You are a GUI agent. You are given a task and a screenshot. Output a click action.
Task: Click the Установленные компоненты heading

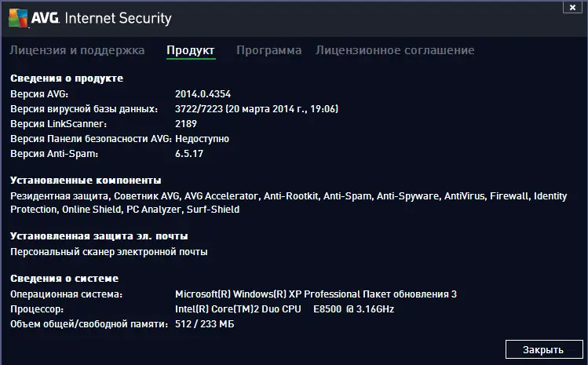86,181
